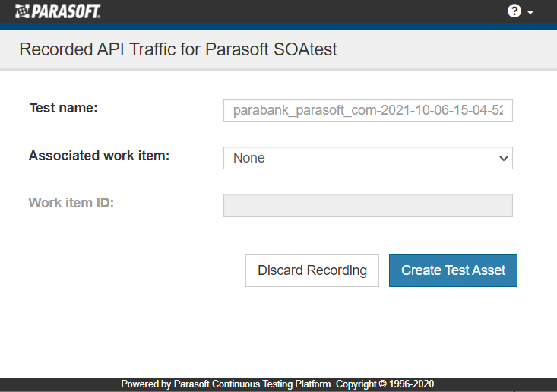Open the help question mark menu
The image size is (557, 392).
514,11
